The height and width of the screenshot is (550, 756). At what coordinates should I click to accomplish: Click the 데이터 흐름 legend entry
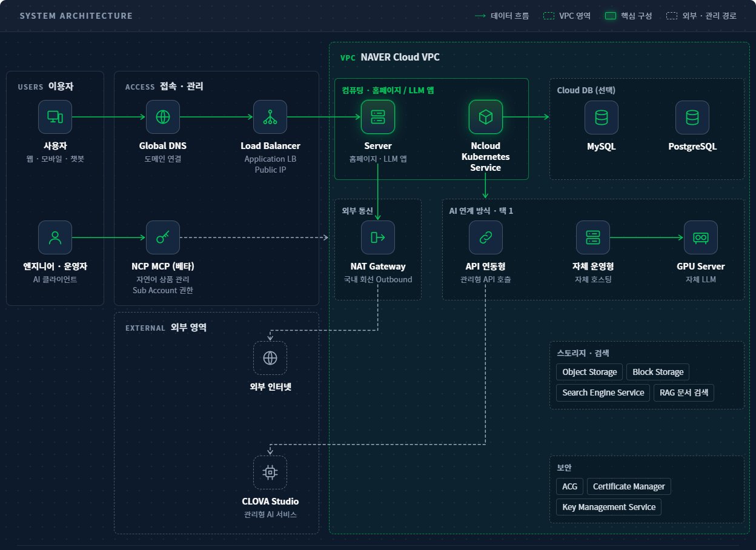click(x=502, y=16)
